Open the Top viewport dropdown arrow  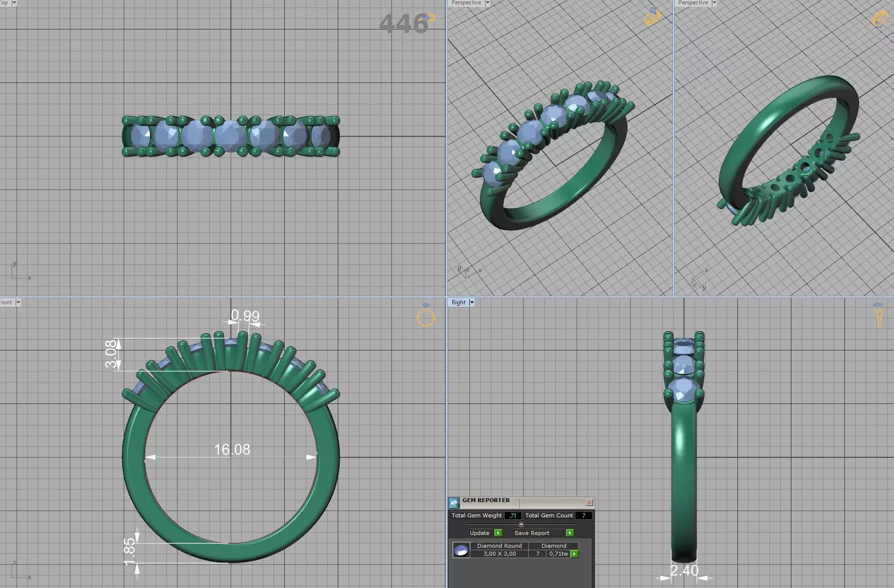coord(14,3)
